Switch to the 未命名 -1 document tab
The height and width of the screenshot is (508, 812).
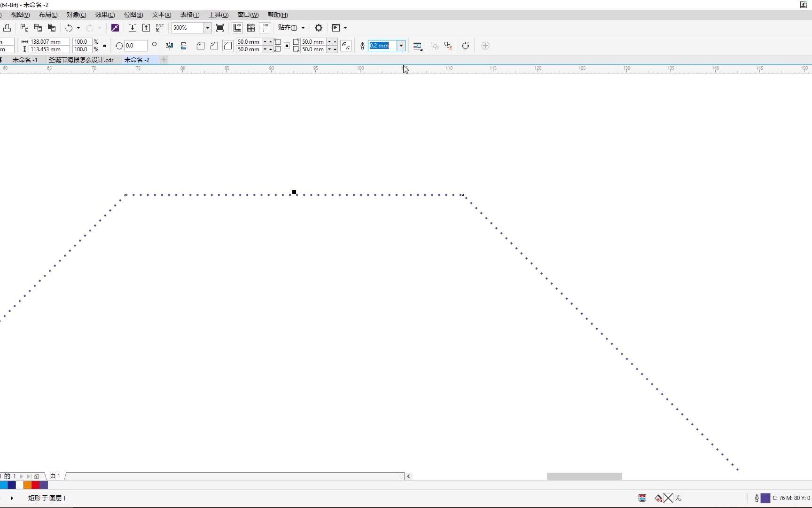[25, 60]
